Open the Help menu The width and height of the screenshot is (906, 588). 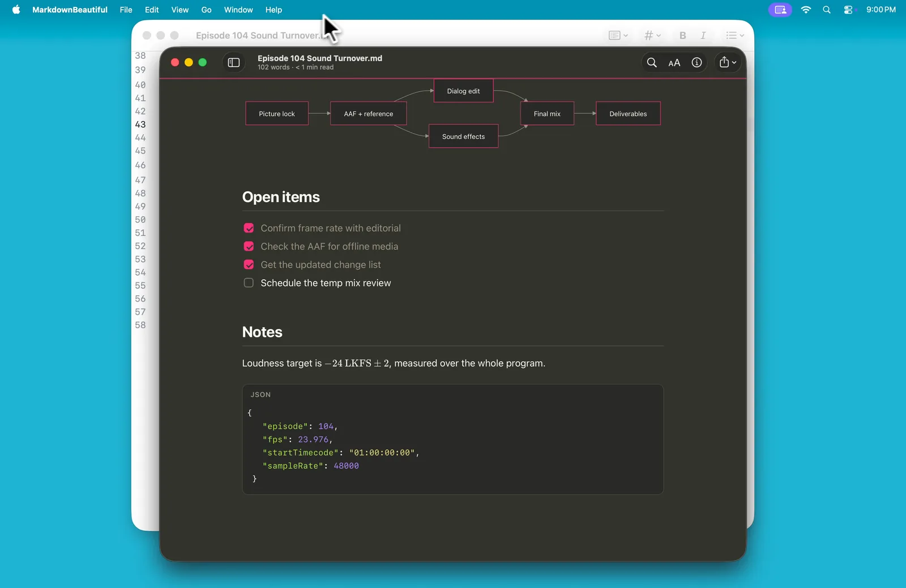273,10
